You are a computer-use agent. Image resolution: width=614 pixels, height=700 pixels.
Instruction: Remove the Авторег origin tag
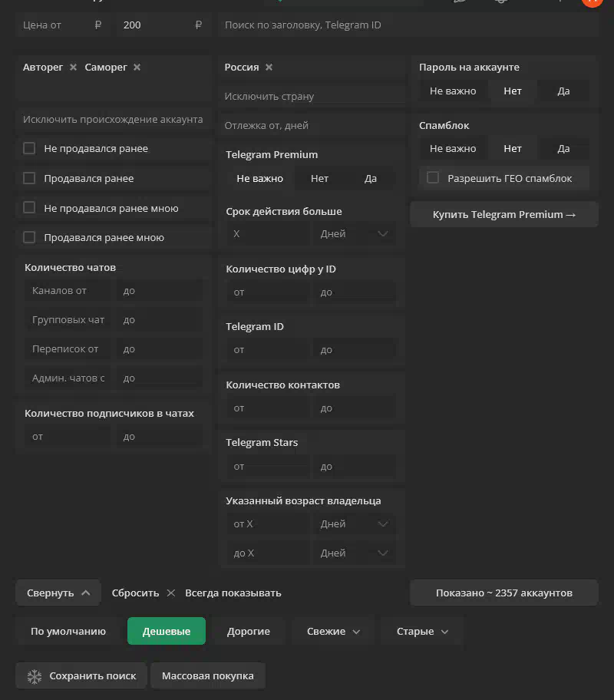(x=73, y=67)
